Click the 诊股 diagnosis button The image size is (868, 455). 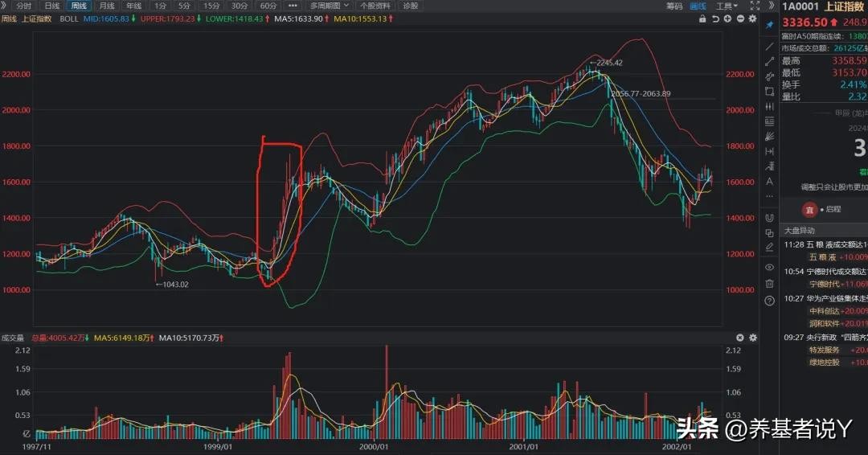point(410,6)
